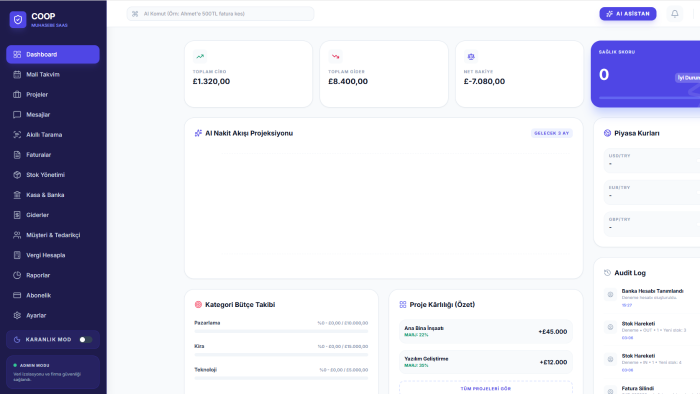Screen dimensions: 700x394
Task: Open the AI Asistan button
Action: (x=628, y=14)
